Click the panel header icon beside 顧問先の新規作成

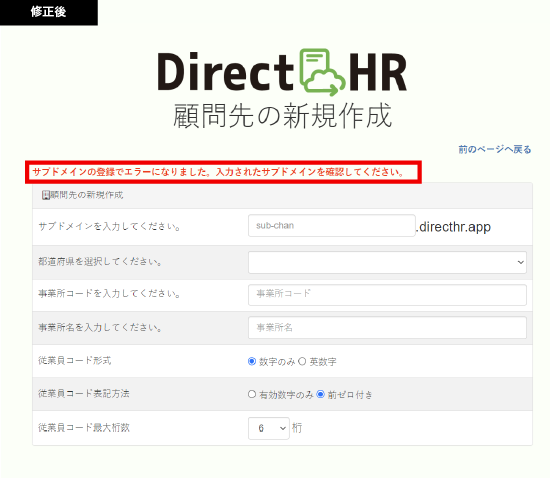pyautogui.click(x=46, y=195)
